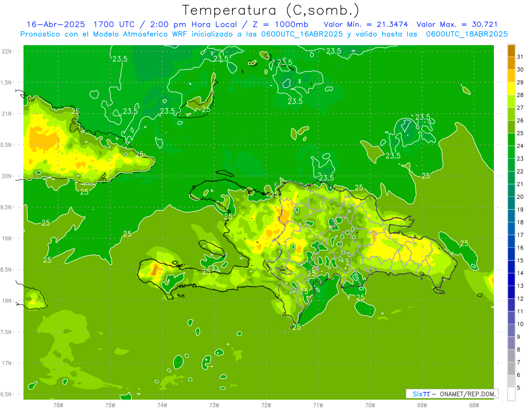Click the legend label "21"
The width and height of the screenshot is (532, 411).
point(520,184)
